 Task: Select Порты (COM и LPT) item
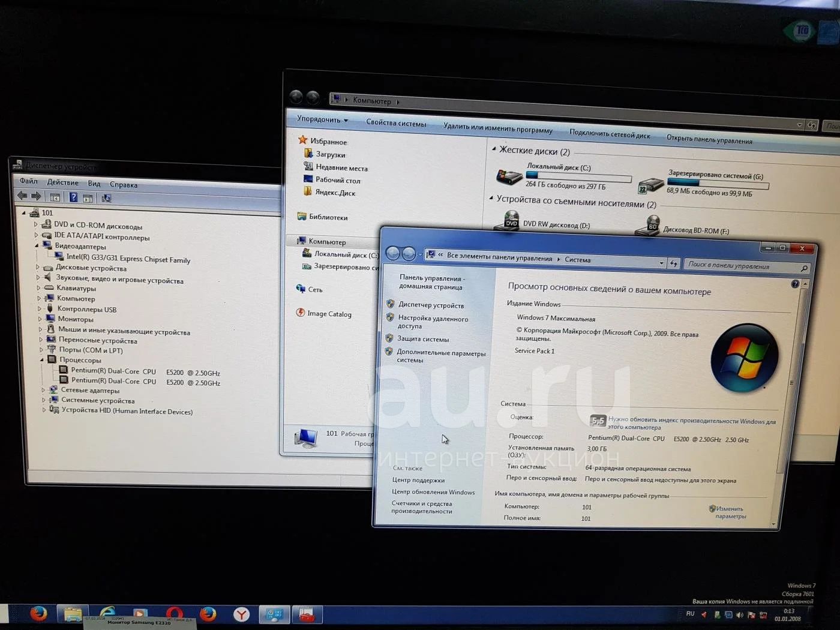click(91, 350)
